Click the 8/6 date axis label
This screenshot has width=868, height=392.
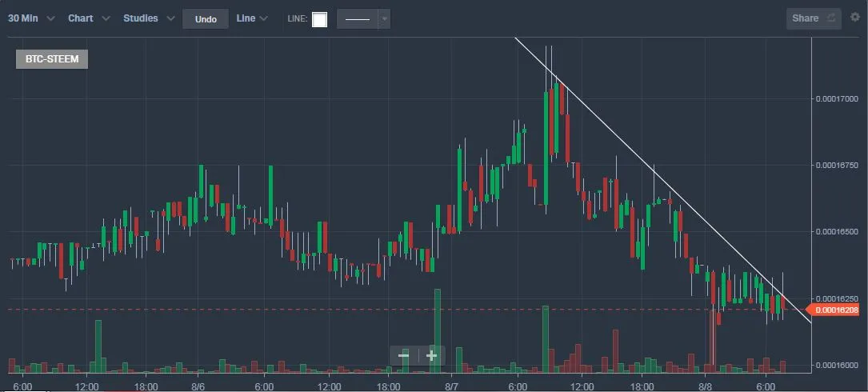(x=198, y=386)
